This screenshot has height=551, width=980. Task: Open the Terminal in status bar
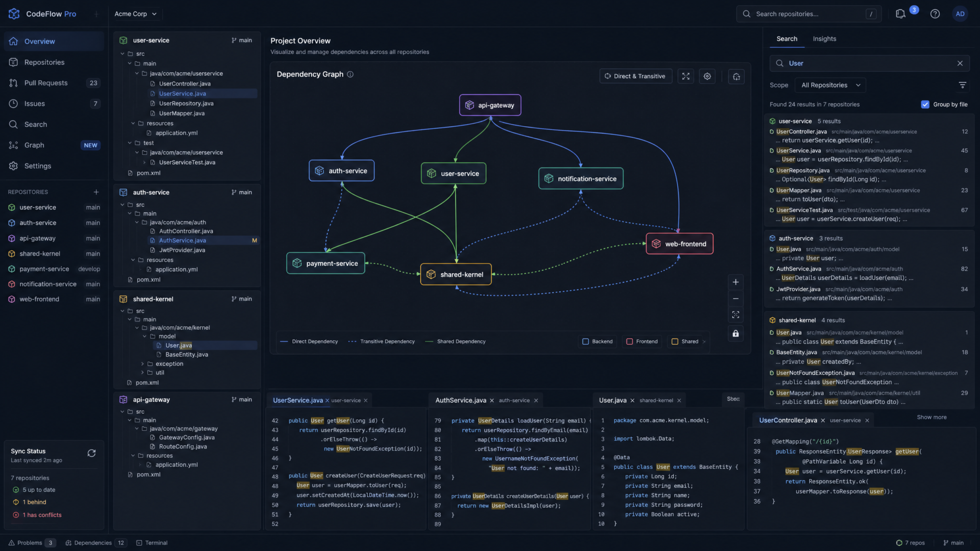coord(152,543)
